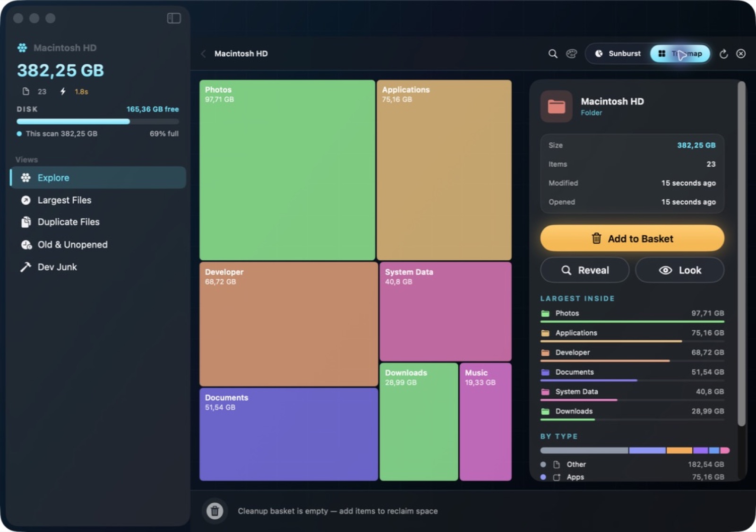Click the Size 382,25 GB value in details

tap(696, 146)
